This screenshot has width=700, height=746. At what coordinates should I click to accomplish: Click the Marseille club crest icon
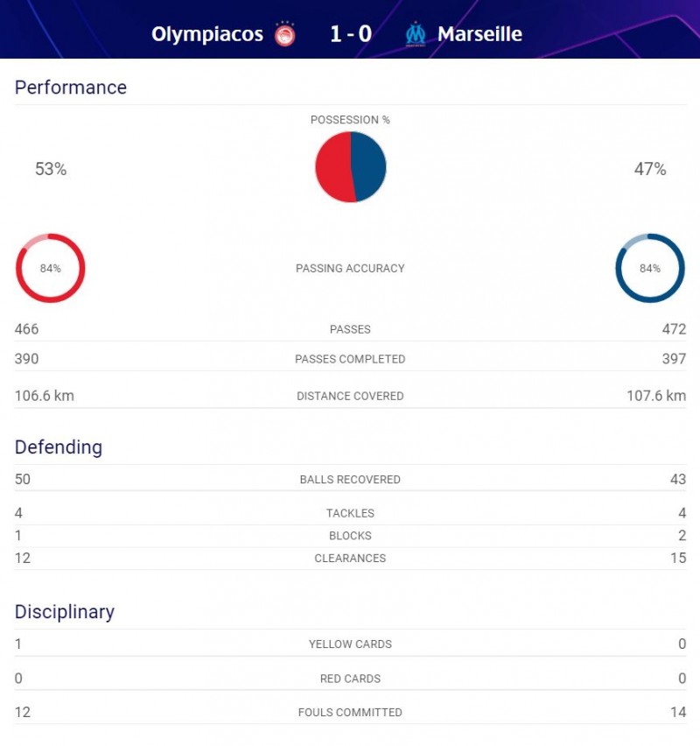coord(415,35)
